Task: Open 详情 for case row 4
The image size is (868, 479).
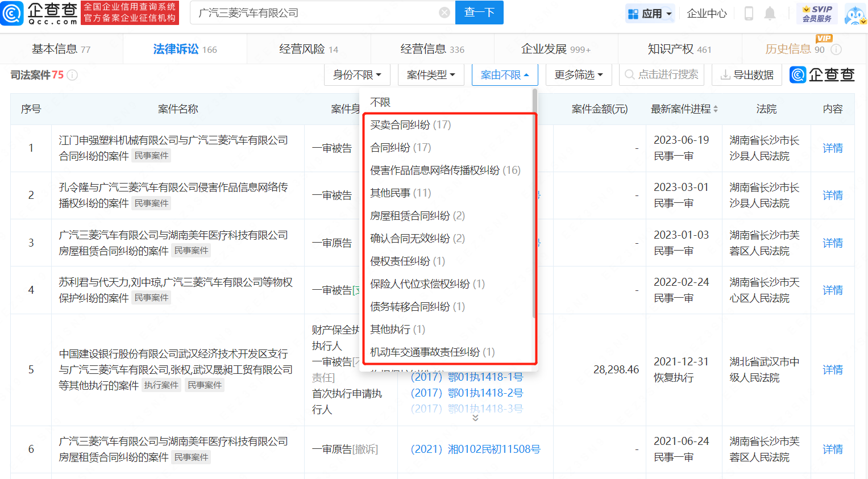Action: coord(833,290)
